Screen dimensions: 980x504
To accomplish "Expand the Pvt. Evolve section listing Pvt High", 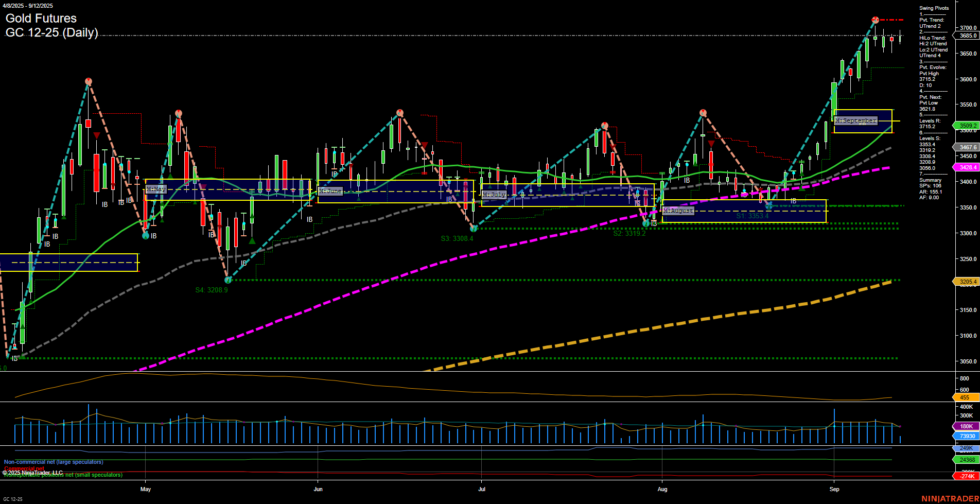I will coord(932,67).
